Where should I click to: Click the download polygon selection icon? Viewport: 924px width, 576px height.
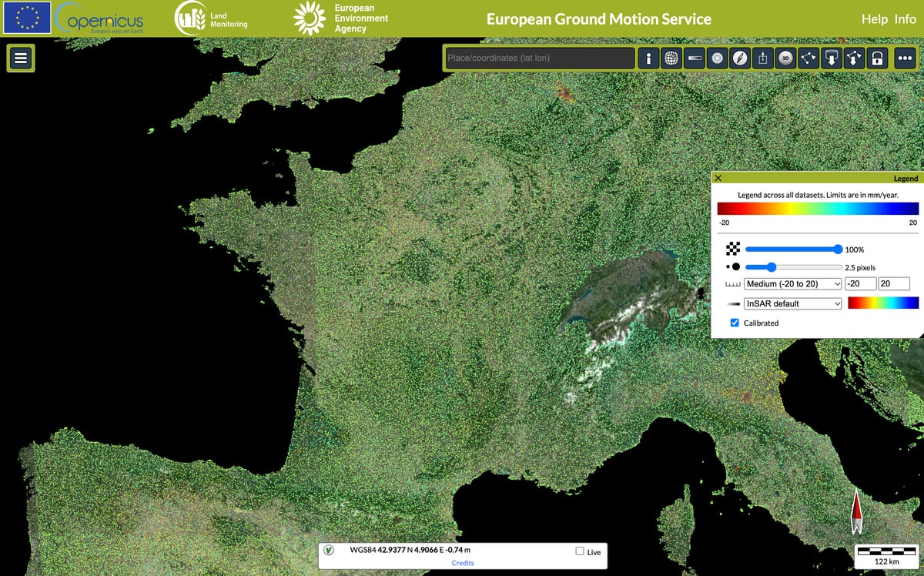854,58
